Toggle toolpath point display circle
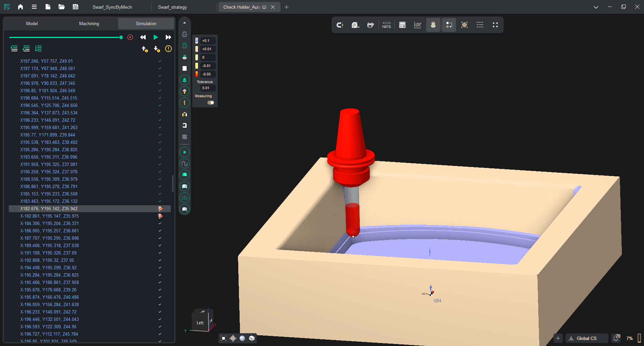Viewport: 644px width, 346px height. click(185, 152)
